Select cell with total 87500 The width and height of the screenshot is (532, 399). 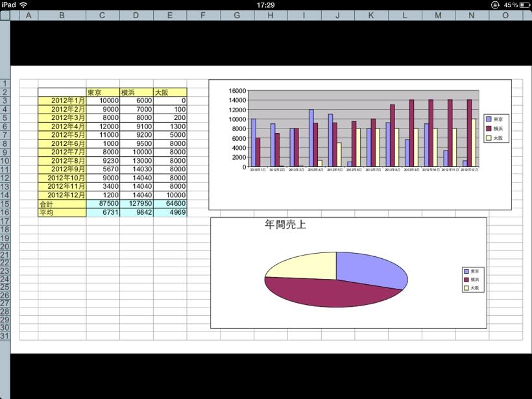pos(103,204)
